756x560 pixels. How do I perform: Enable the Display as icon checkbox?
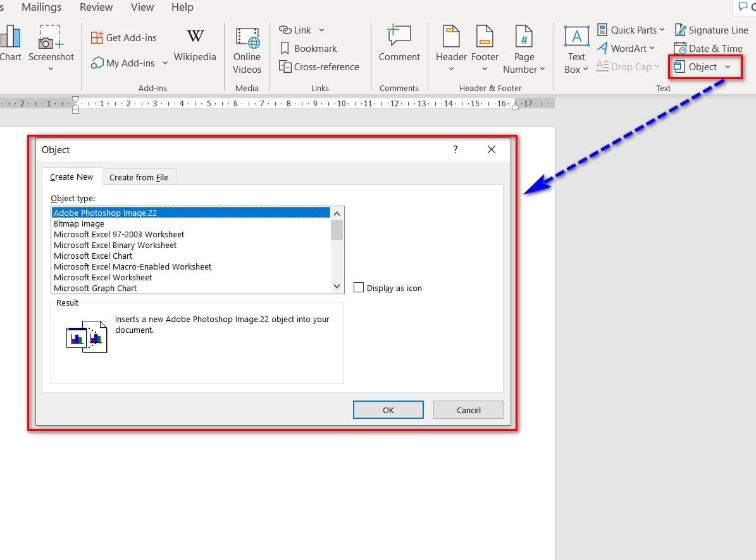pyautogui.click(x=359, y=288)
